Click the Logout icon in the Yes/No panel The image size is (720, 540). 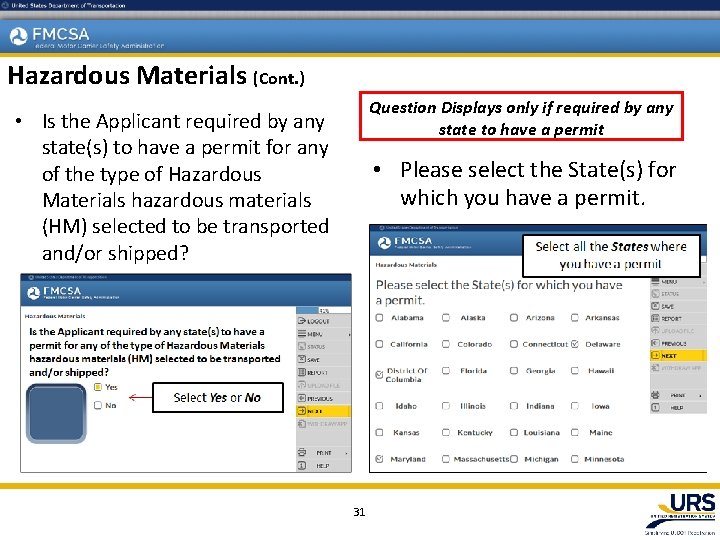click(x=302, y=321)
